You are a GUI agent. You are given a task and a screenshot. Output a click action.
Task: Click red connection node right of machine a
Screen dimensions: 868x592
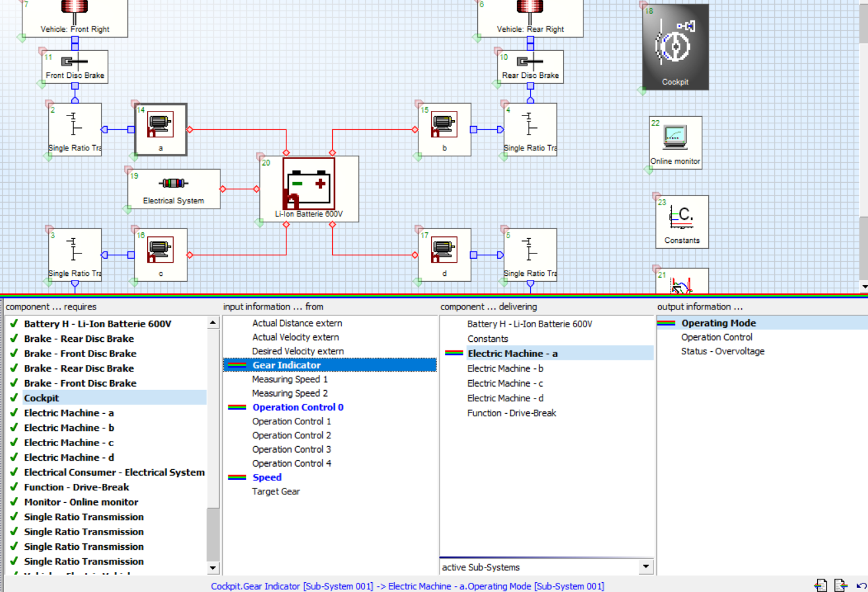[189, 129]
